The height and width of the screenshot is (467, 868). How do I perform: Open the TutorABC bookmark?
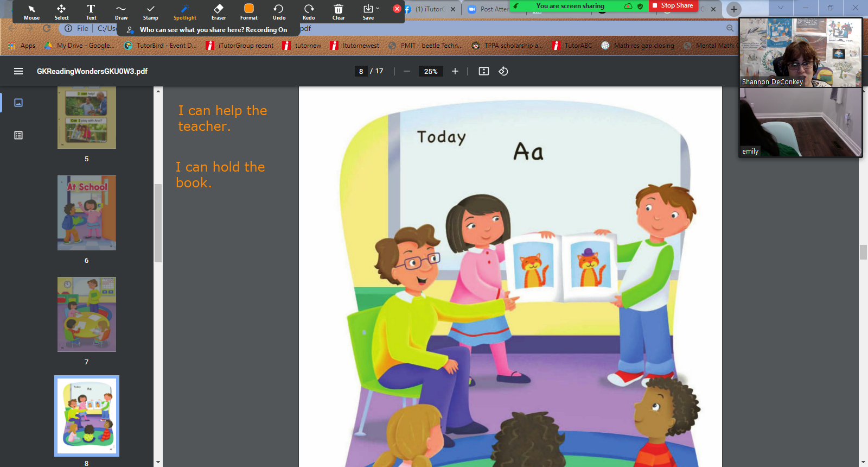point(572,46)
